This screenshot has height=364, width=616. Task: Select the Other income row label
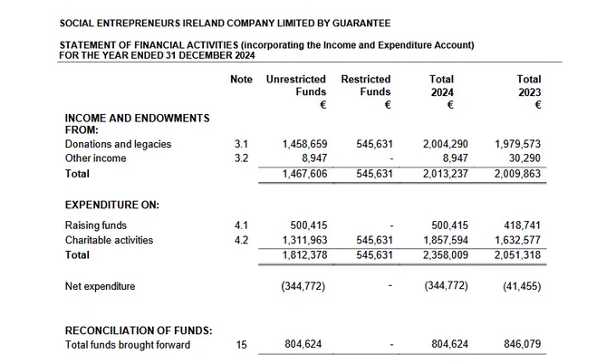tap(95, 158)
